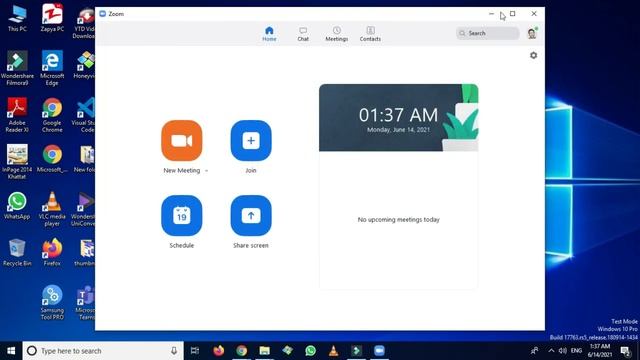Open the Join meeting button
Viewport: 640px width, 360px height.
click(251, 140)
